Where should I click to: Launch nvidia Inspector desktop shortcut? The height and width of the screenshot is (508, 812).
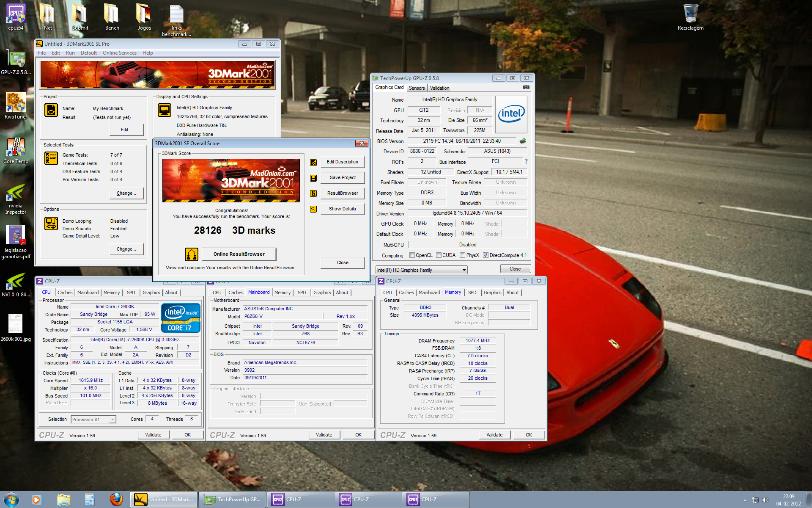[16, 199]
